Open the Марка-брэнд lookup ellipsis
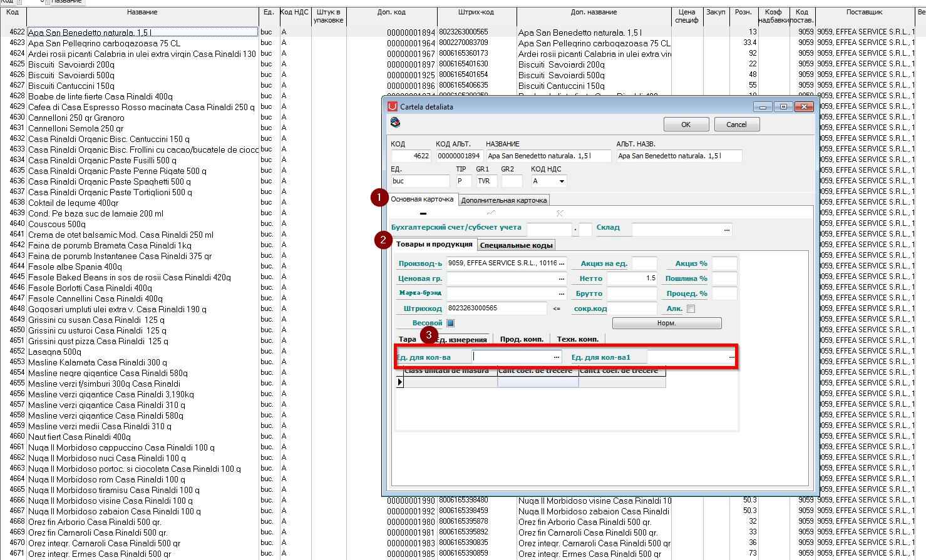The height and width of the screenshot is (560, 926). [562, 293]
